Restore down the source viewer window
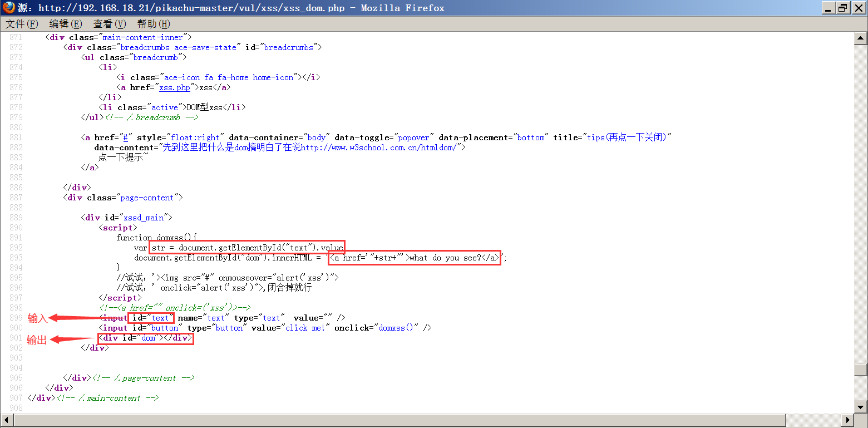 coord(843,8)
